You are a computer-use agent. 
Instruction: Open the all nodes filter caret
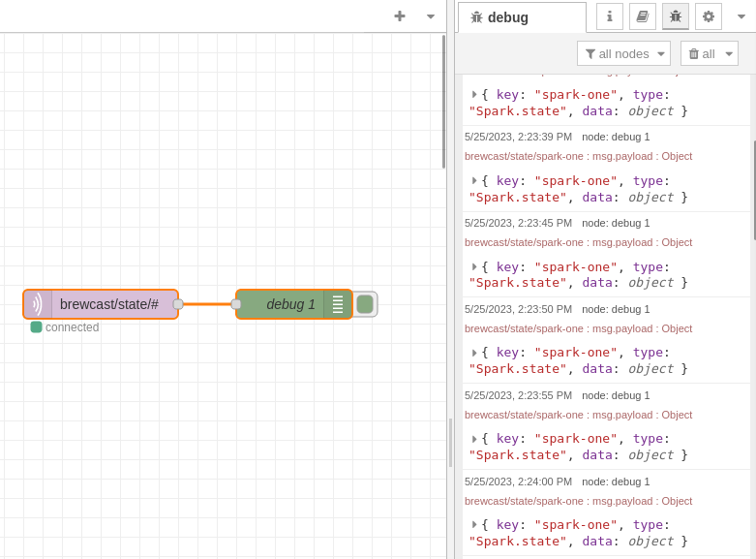pos(661,54)
